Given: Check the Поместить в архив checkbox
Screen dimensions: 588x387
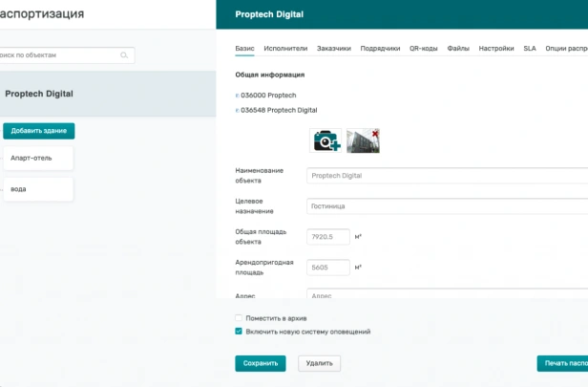Looking at the screenshot, I should pyautogui.click(x=239, y=318).
